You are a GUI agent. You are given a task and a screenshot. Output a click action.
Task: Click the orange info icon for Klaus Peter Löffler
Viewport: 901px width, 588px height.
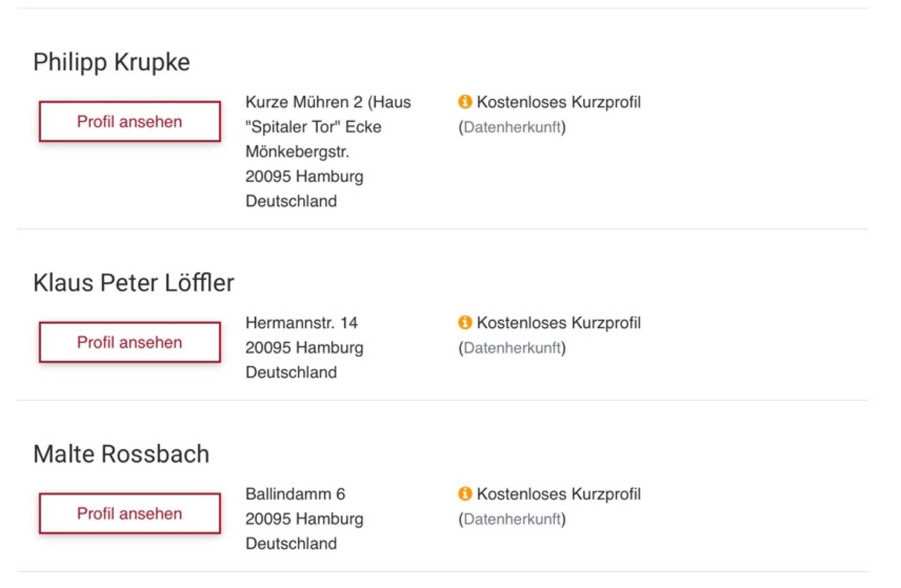(x=465, y=322)
